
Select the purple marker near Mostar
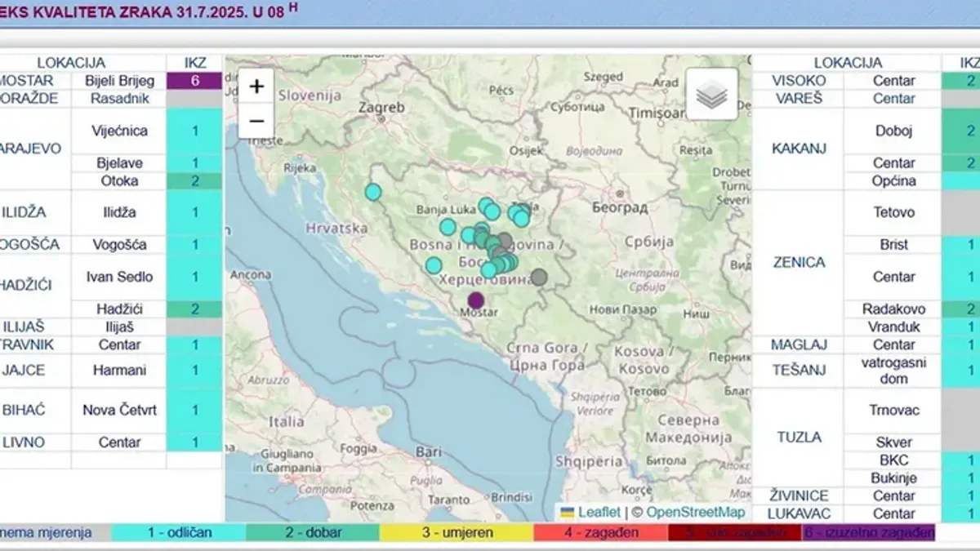[x=475, y=300]
